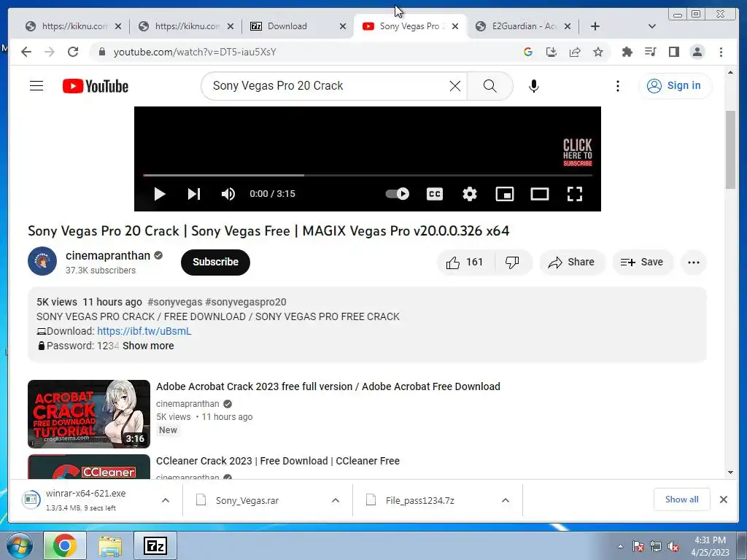Close the downloads shelf
The height and width of the screenshot is (560, 747).
(x=724, y=499)
